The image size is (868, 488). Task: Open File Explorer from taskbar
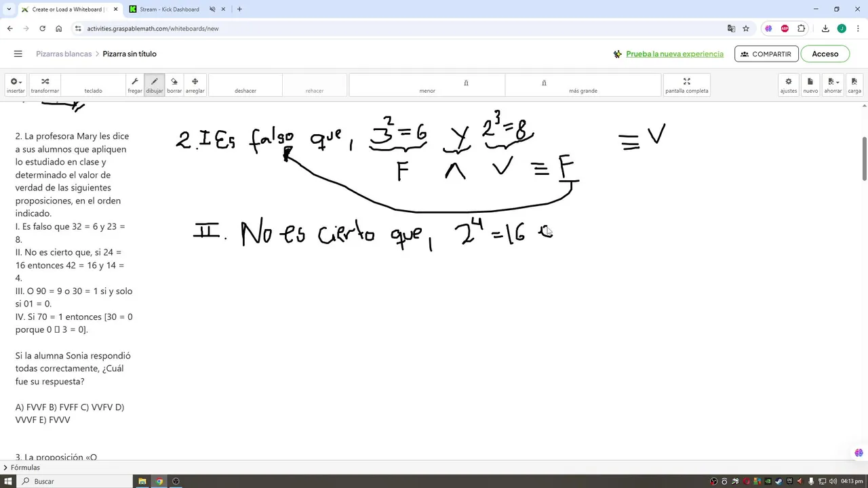(142, 481)
